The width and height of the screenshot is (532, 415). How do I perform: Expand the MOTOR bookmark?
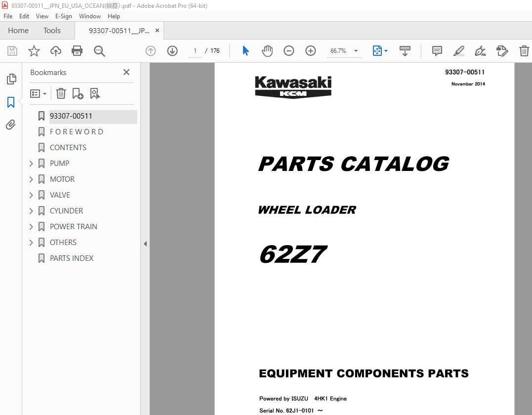[31, 179]
